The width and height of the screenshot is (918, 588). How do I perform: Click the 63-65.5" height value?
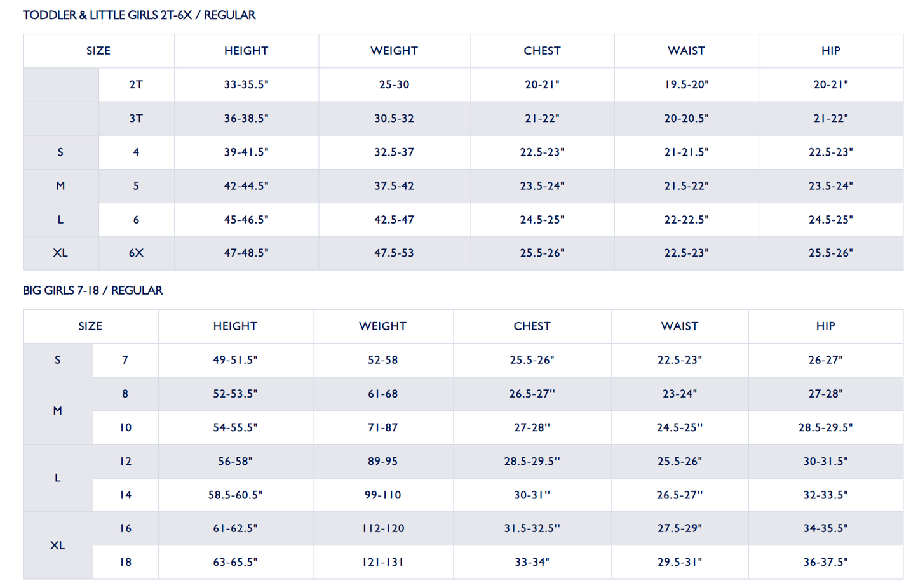click(x=235, y=562)
